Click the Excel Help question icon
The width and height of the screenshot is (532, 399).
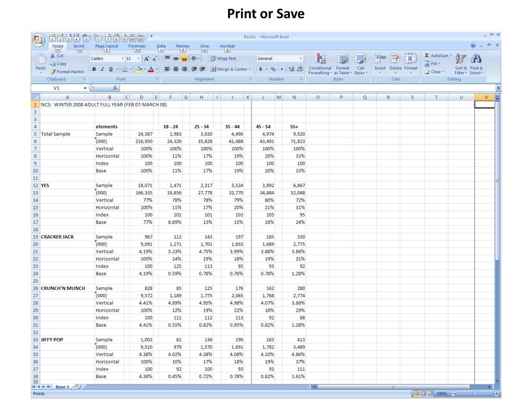point(473,46)
